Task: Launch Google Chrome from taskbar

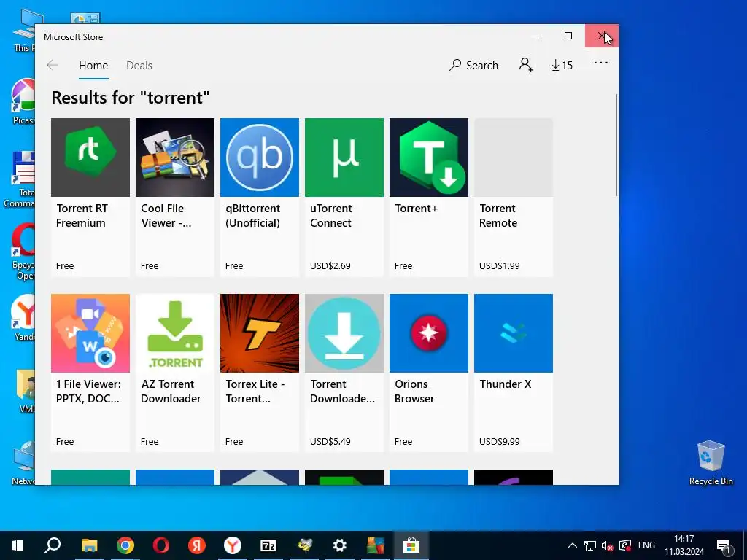Action: pyautogui.click(x=125, y=545)
